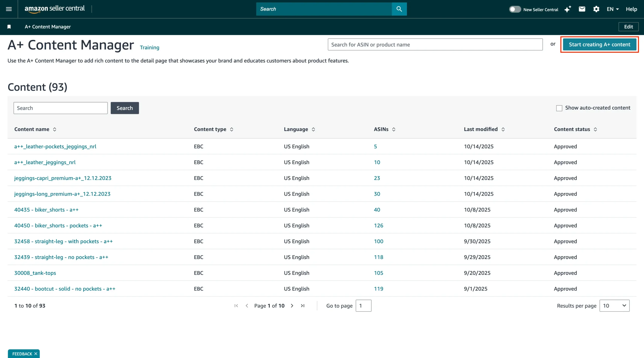Click the Search for ASIN or product name field
The height and width of the screenshot is (358, 644).
click(435, 44)
